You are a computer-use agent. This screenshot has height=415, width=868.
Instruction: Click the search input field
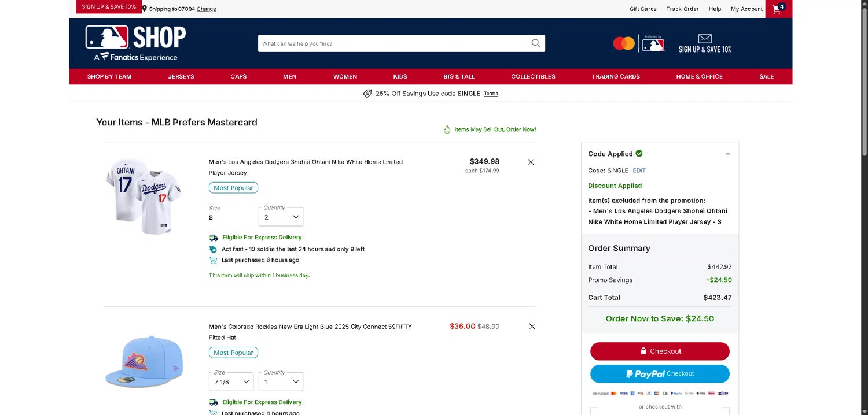pos(393,43)
